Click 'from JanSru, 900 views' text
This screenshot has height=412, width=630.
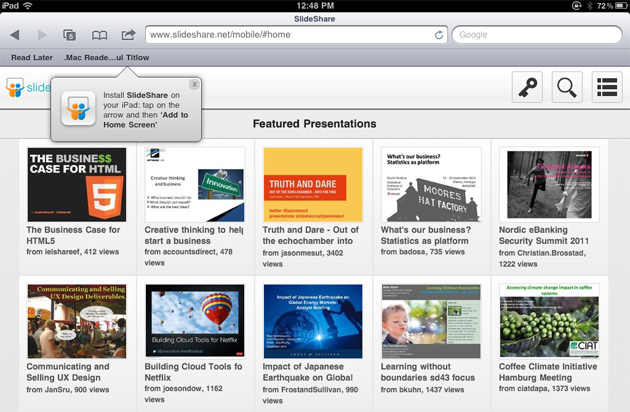[x=68, y=389]
